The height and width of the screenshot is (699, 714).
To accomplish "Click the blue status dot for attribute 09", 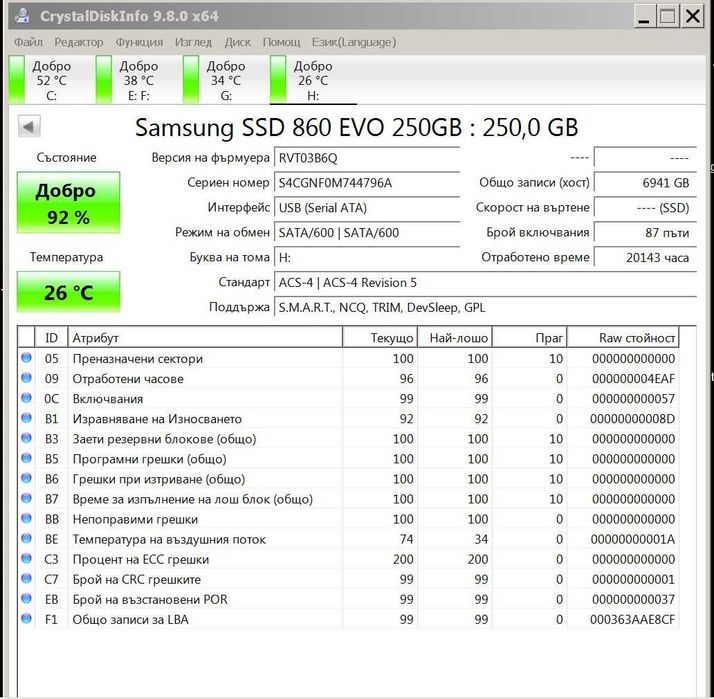I will (26, 378).
